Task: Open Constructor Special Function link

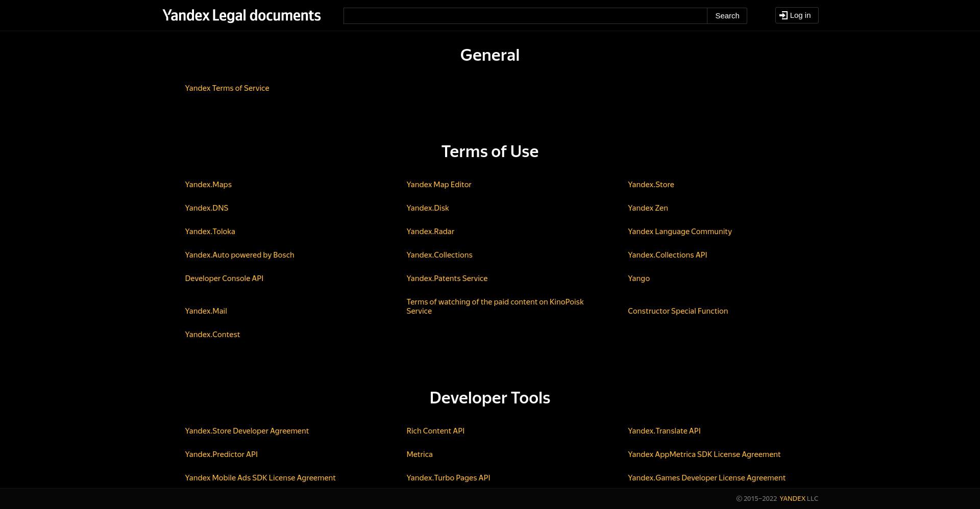Action: tap(678, 311)
